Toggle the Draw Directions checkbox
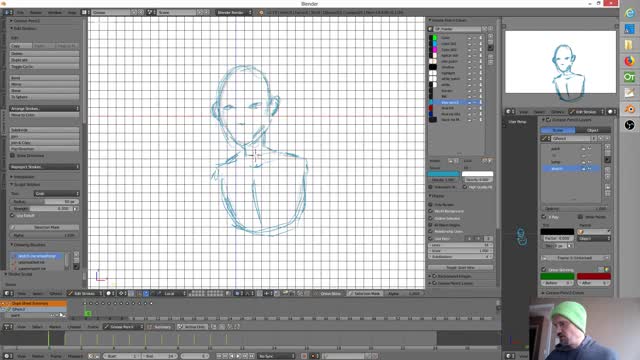 (12, 156)
